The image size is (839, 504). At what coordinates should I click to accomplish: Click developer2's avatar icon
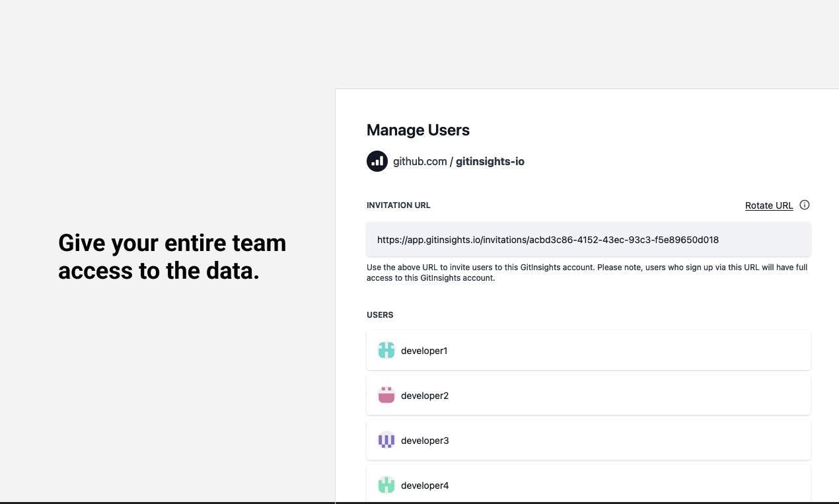tap(386, 396)
